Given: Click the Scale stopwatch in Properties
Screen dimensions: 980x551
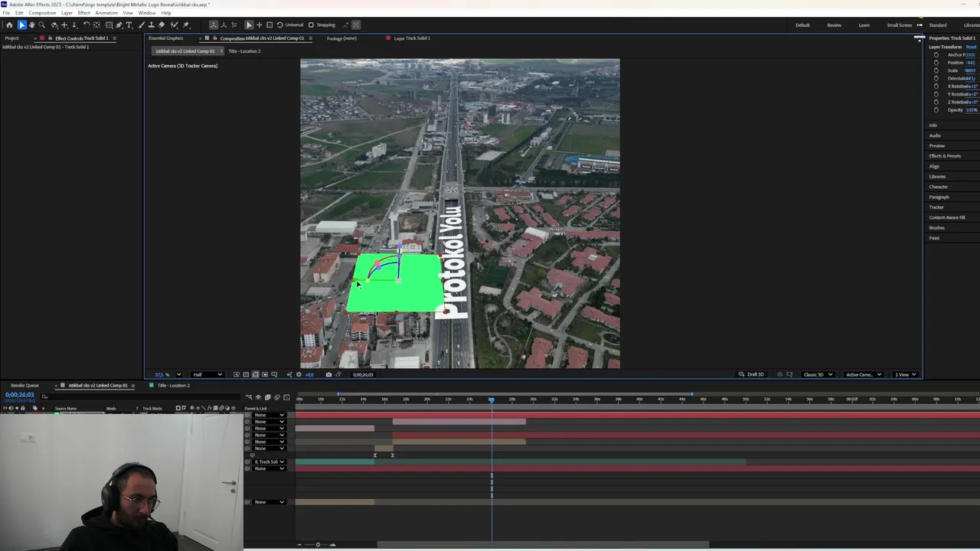Looking at the screenshot, I should pos(936,70).
